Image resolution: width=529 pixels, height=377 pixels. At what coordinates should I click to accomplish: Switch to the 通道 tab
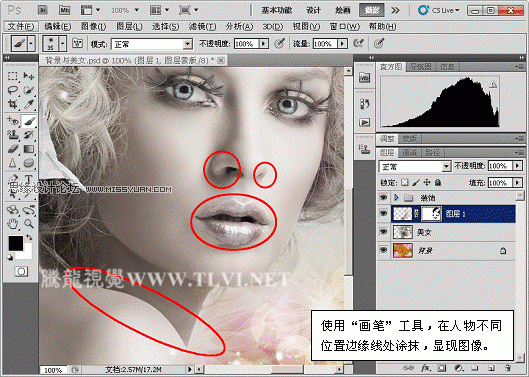coord(409,153)
